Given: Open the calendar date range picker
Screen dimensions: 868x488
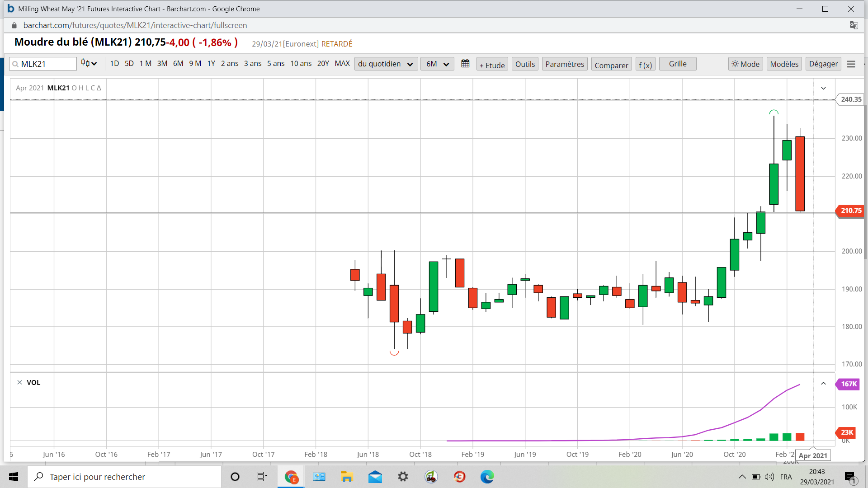Looking at the screenshot, I should pyautogui.click(x=465, y=64).
